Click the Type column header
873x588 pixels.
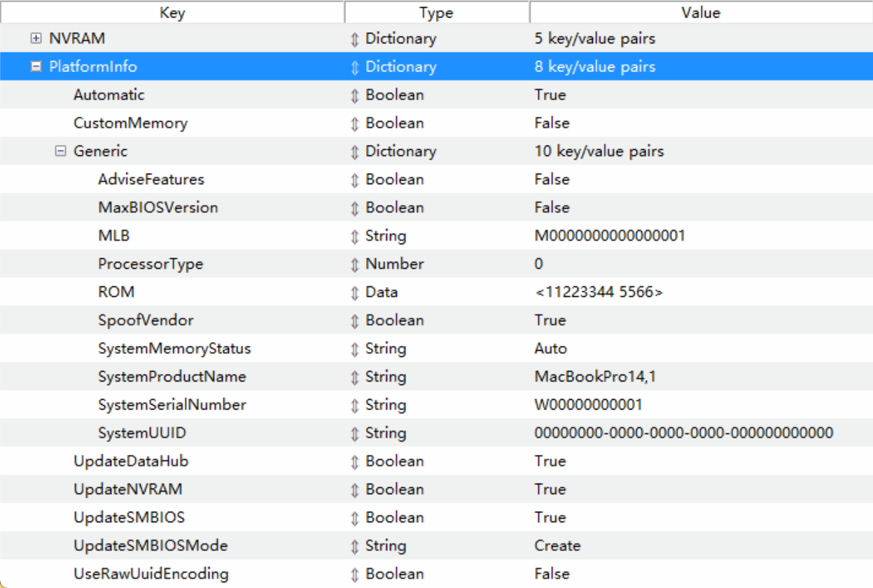436,12
